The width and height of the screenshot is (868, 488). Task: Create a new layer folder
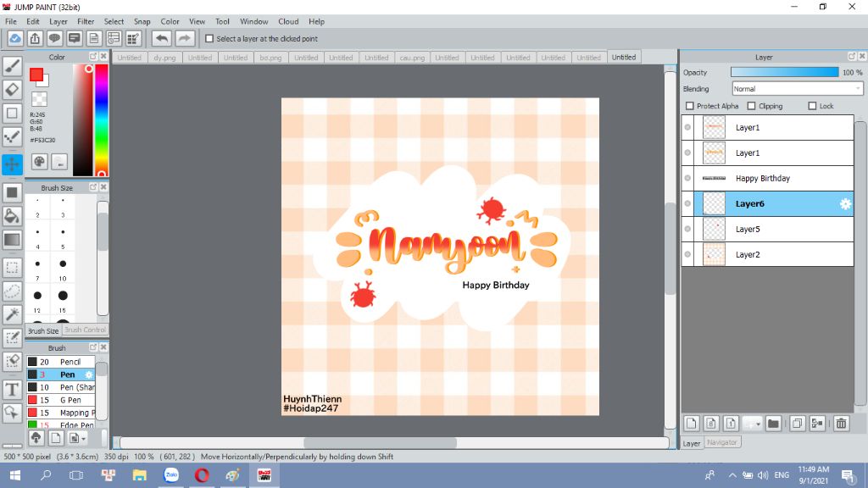click(x=773, y=424)
